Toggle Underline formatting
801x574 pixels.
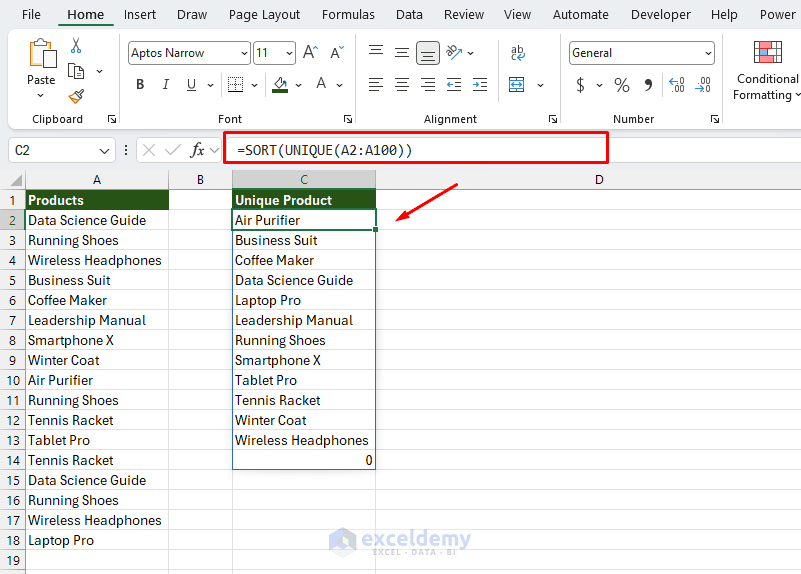pyautogui.click(x=192, y=84)
